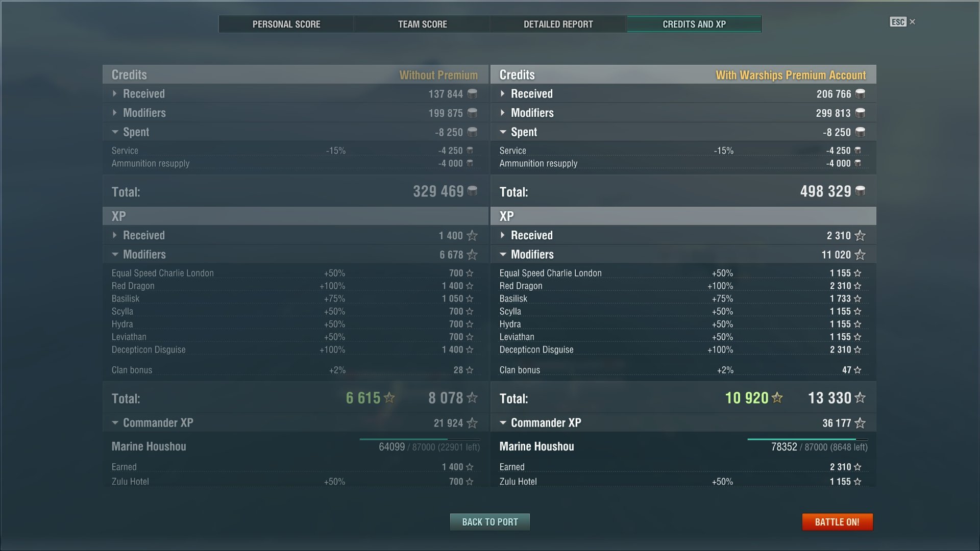Click the star icon beside Commander XP 36 177
The height and width of the screenshot is (551, 980).
pyautogui.click(x=860, y=423)
